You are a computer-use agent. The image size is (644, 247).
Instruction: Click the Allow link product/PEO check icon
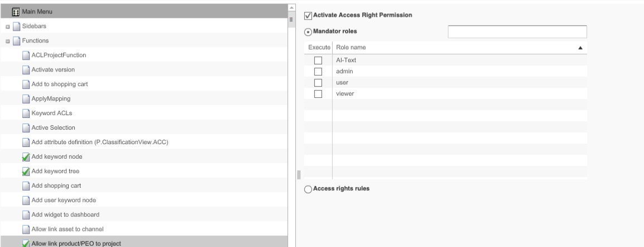click(26, 244)
